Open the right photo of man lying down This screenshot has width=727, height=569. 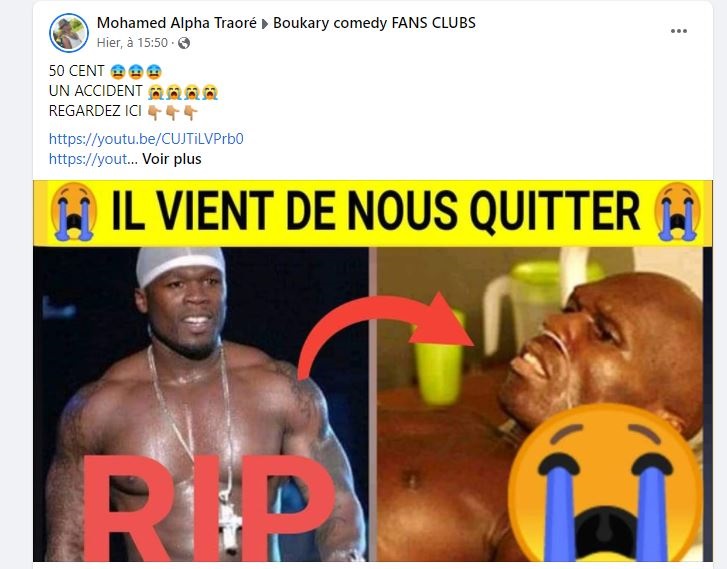(541, 404)
